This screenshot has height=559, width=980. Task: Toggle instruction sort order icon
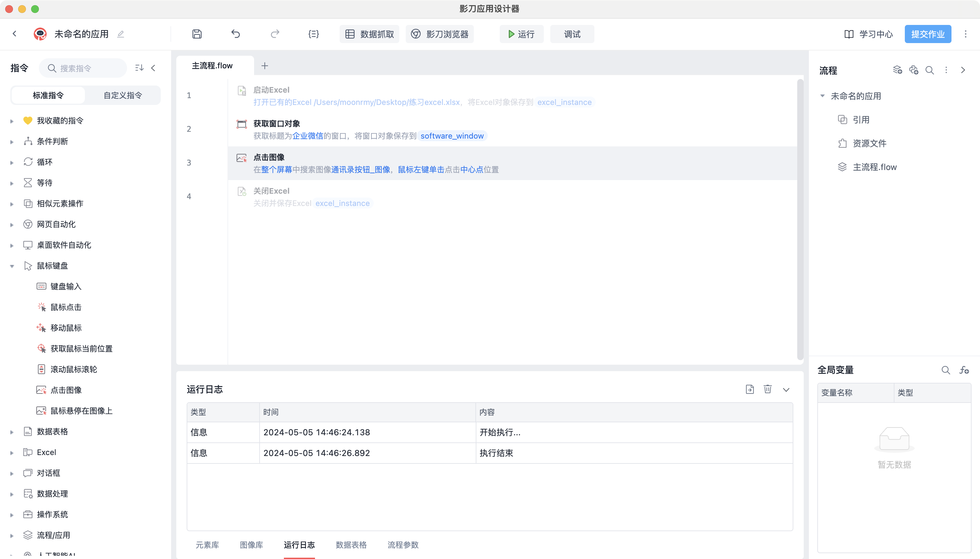tap(139, 68)
